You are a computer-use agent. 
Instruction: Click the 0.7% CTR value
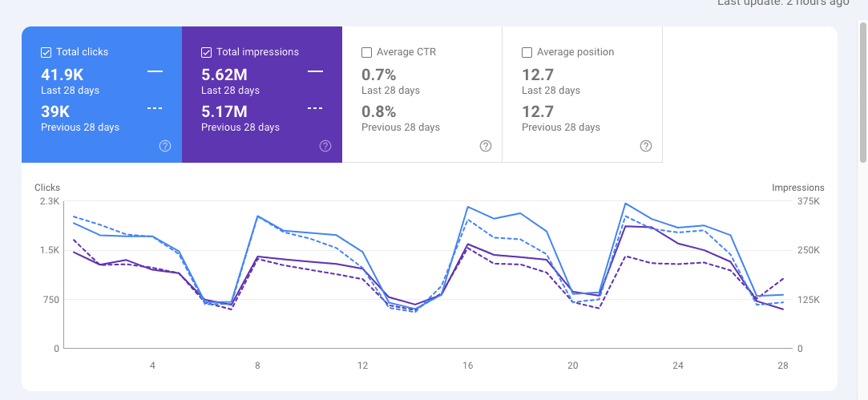tap(378, 75)
